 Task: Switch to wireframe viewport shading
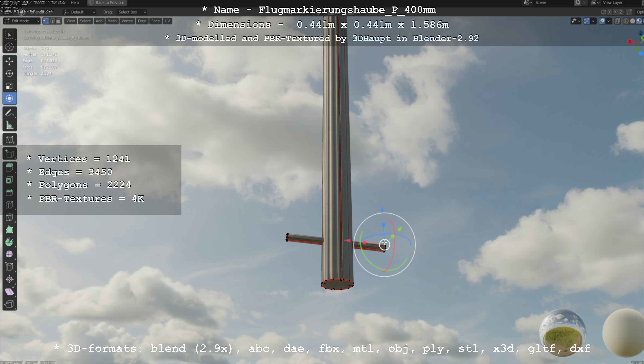626,21
